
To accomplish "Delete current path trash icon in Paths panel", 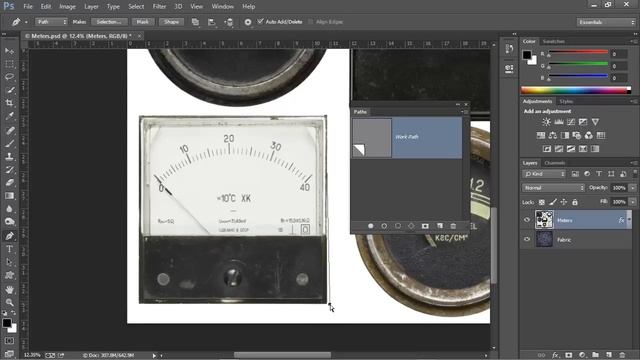I will click(x=453, y=226).
